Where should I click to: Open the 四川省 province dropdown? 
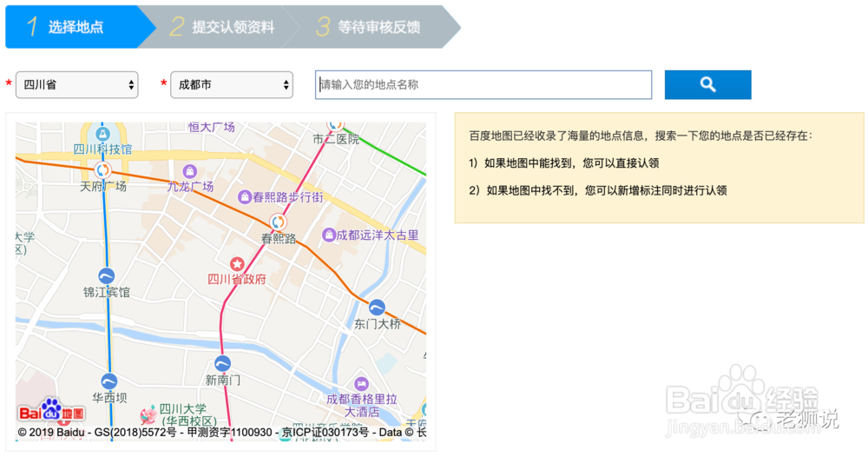click(77, 84)
